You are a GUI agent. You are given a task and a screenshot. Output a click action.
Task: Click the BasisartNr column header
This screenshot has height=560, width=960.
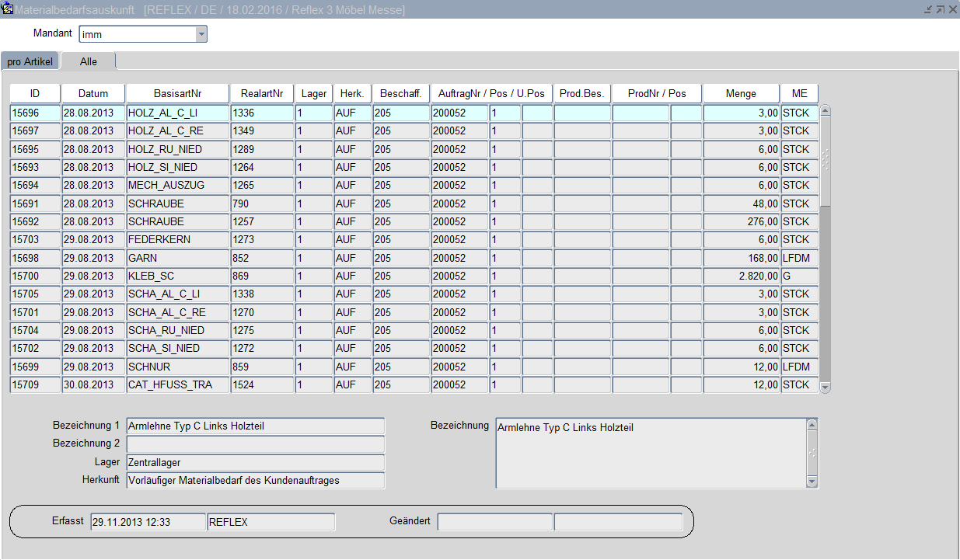(177, 93)
